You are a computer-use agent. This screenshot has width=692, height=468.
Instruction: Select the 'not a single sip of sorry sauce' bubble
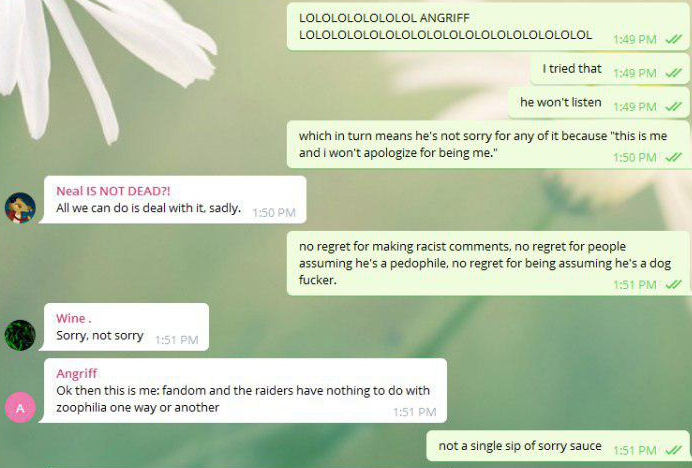(x=558, y=446)
